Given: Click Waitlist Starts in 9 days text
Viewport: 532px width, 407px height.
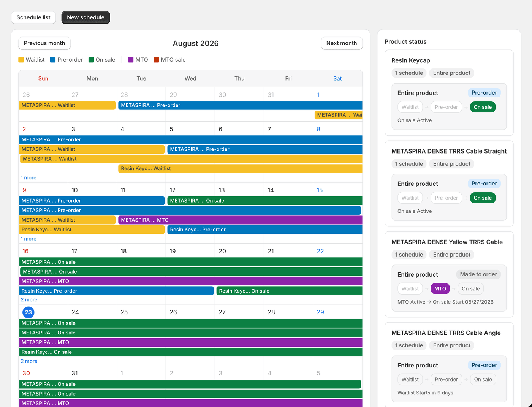Looking at the screenshot, I should coord(425,393).
